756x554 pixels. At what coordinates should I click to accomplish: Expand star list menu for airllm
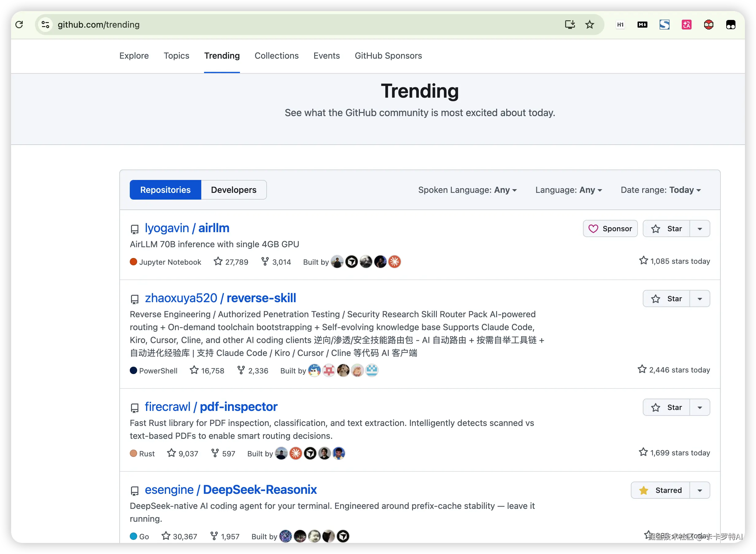[700, 228]
